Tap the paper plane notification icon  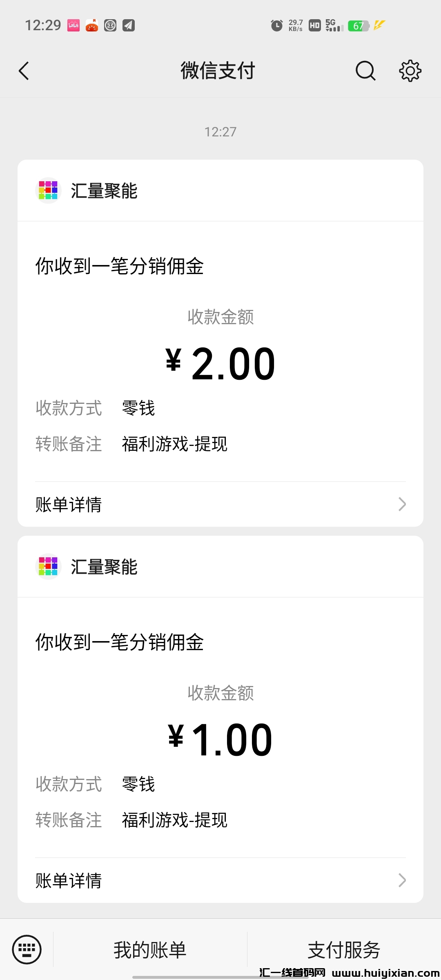(129, 26)
